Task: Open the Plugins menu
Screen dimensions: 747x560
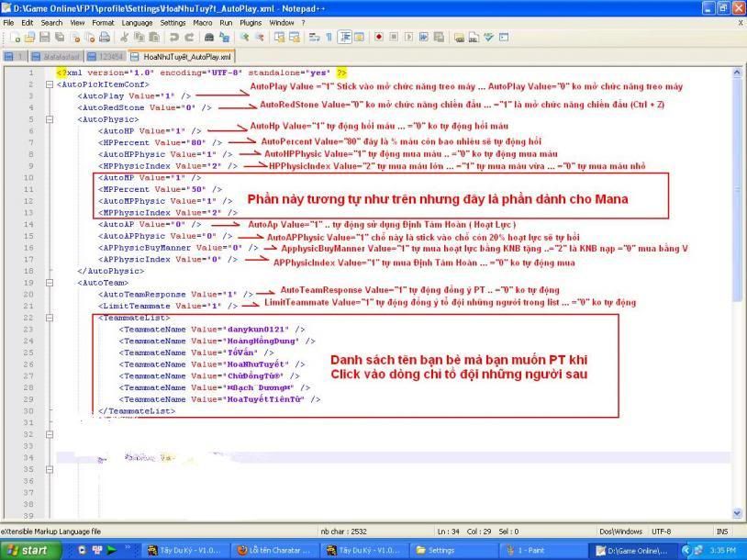Action: 251,22
